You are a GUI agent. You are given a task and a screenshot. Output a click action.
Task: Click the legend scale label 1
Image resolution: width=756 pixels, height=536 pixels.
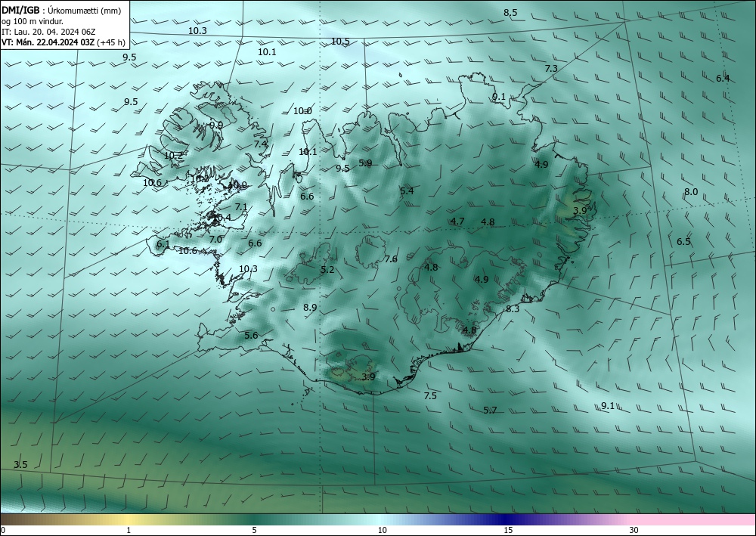tap(129, 531)
